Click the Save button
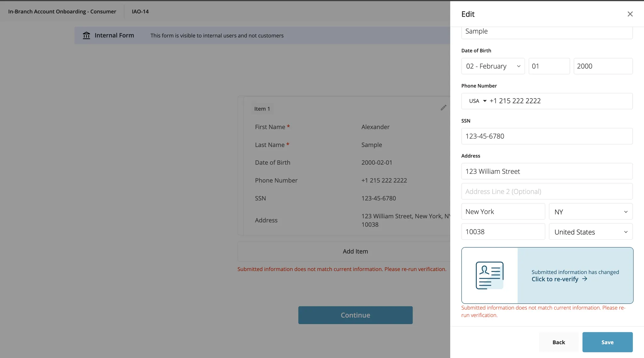 (x=607, y=342)
